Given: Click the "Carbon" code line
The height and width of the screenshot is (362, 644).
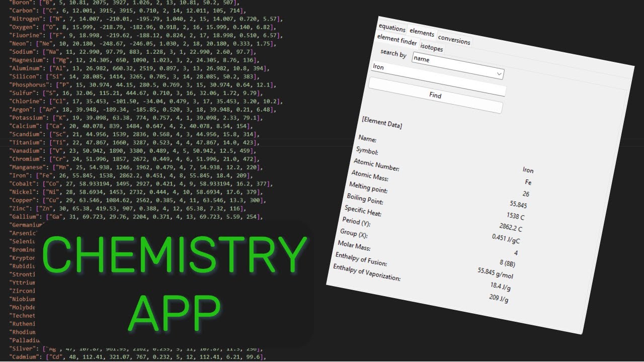Looking at the screenshot, I should click(x=128, y=11).
